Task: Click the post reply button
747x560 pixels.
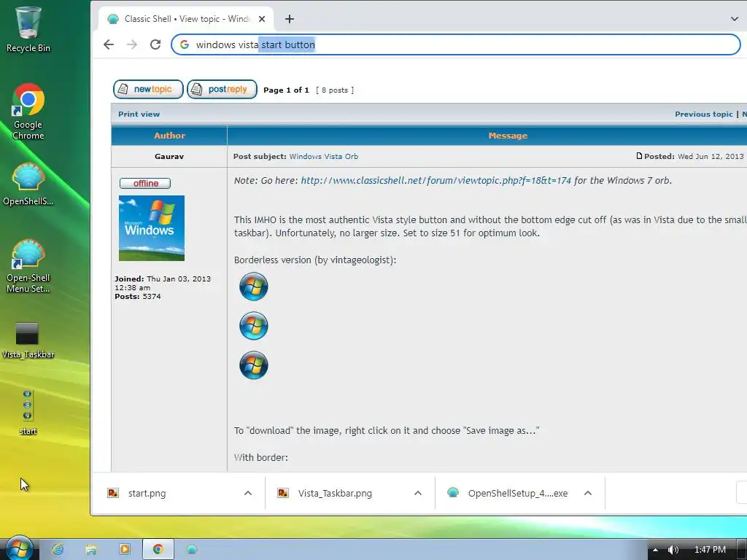Action: [222, 89]
